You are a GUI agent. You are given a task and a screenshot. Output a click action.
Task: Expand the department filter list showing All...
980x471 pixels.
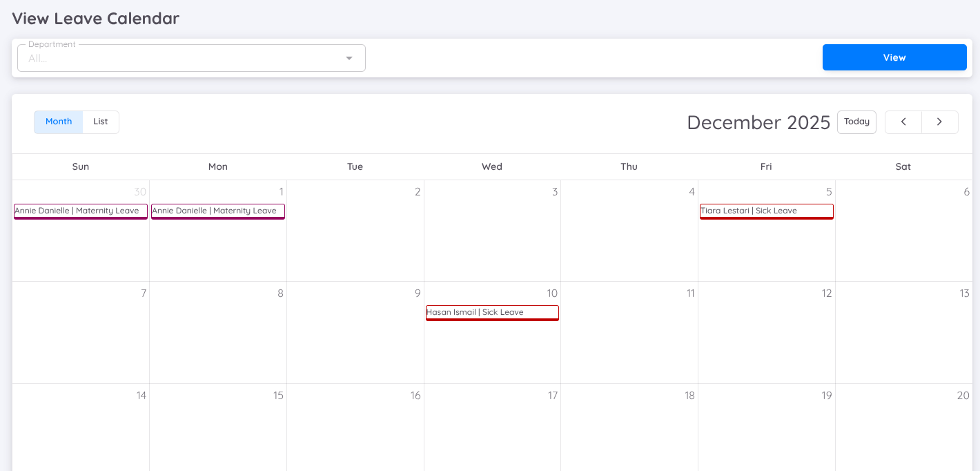click(x=349, y=58)
